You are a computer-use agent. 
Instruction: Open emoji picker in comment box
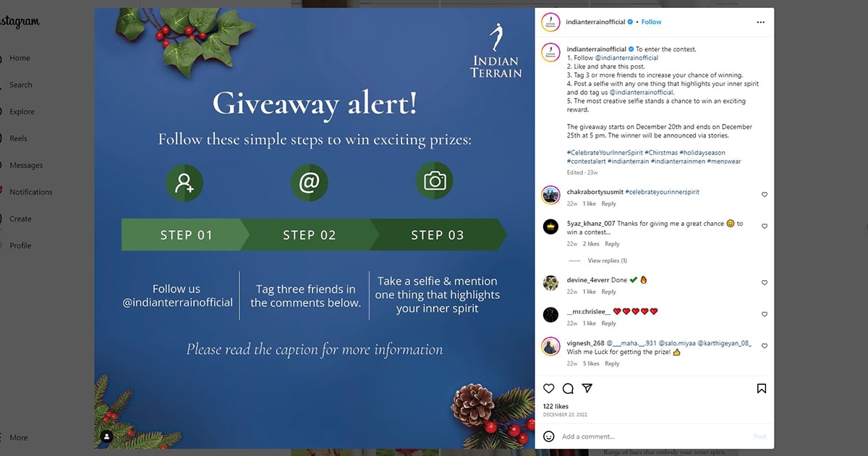click(x=549, y=436)
